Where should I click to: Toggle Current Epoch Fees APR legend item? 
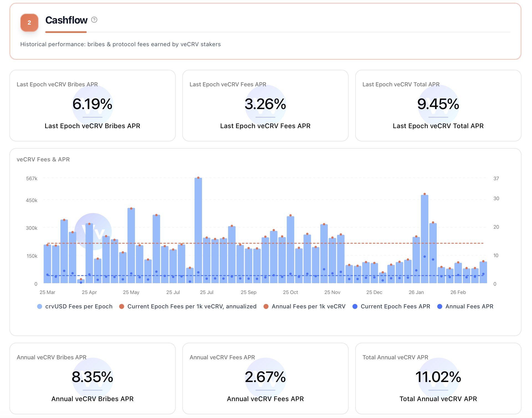395,306
